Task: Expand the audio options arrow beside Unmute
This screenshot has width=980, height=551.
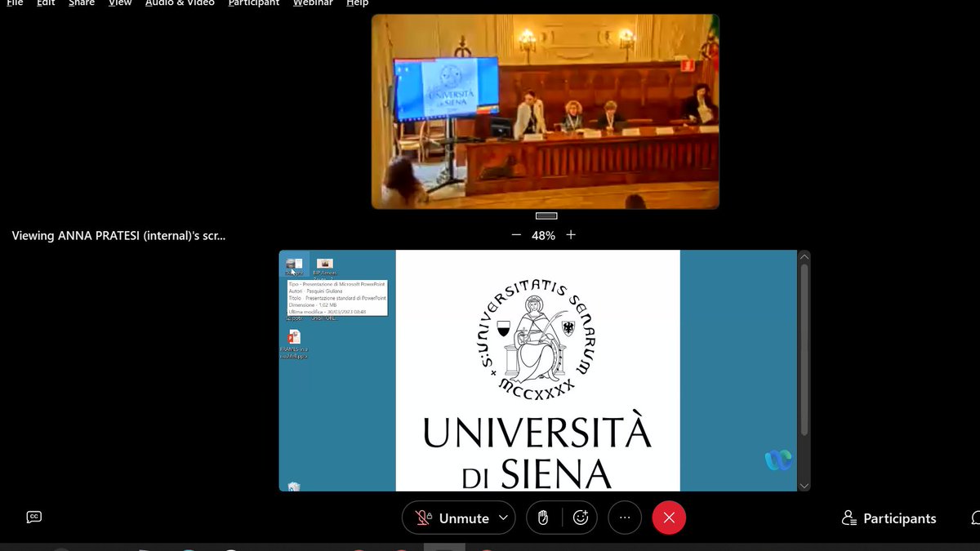Action: click(x=504, y=518)
